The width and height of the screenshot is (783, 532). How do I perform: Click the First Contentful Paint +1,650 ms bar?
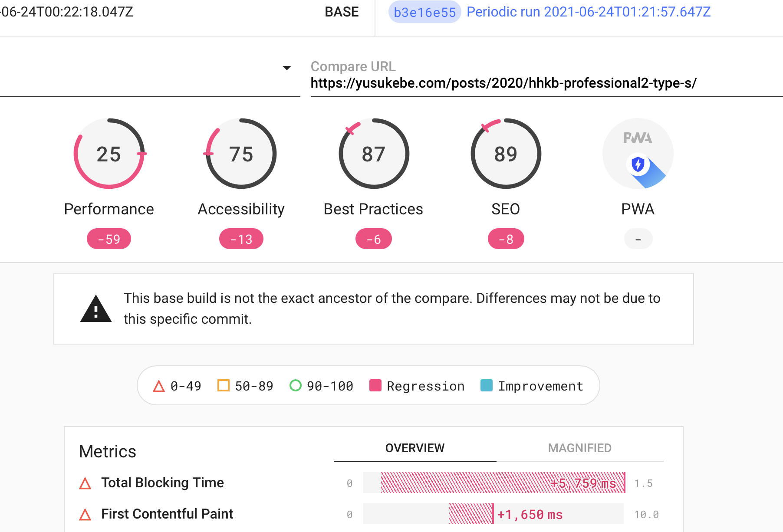click(x=471, y=514)
